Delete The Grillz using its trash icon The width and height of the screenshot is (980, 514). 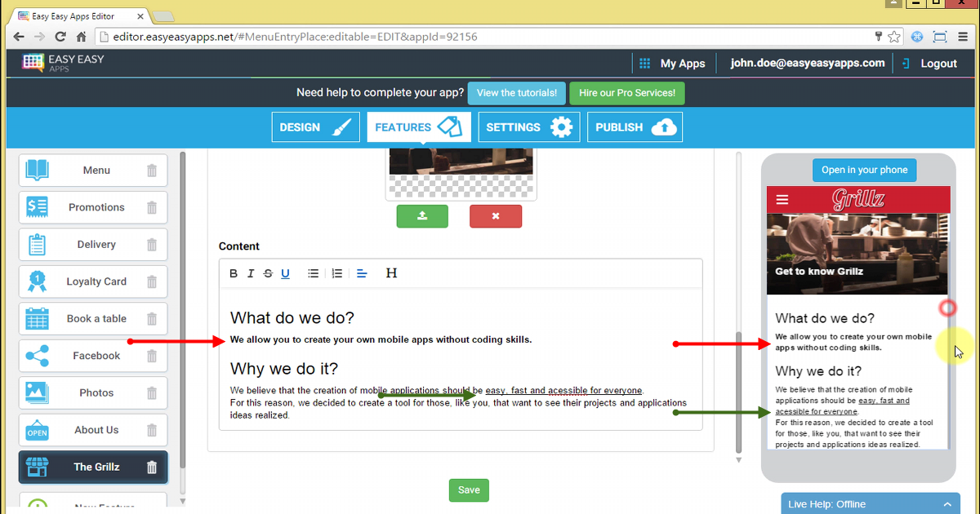click(x=151, y=467)
